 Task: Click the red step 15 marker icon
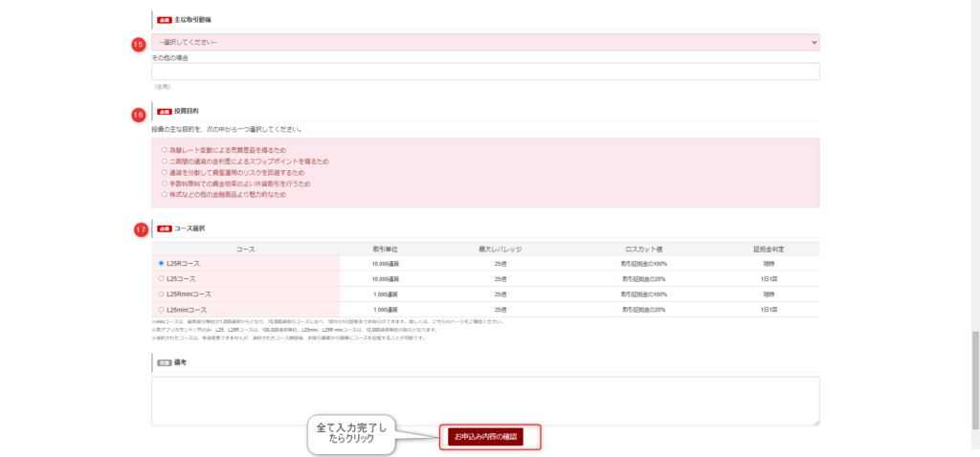point(138,44)
